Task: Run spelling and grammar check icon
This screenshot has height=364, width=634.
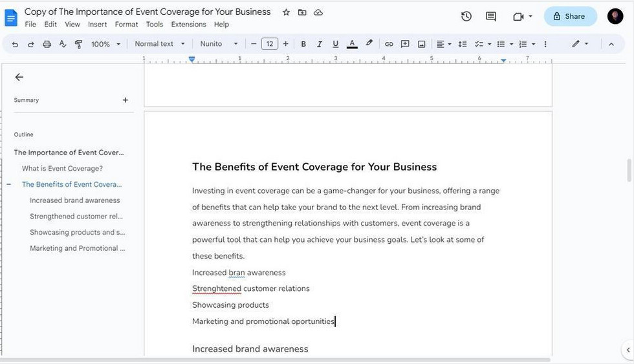Action: coord(63,43)
